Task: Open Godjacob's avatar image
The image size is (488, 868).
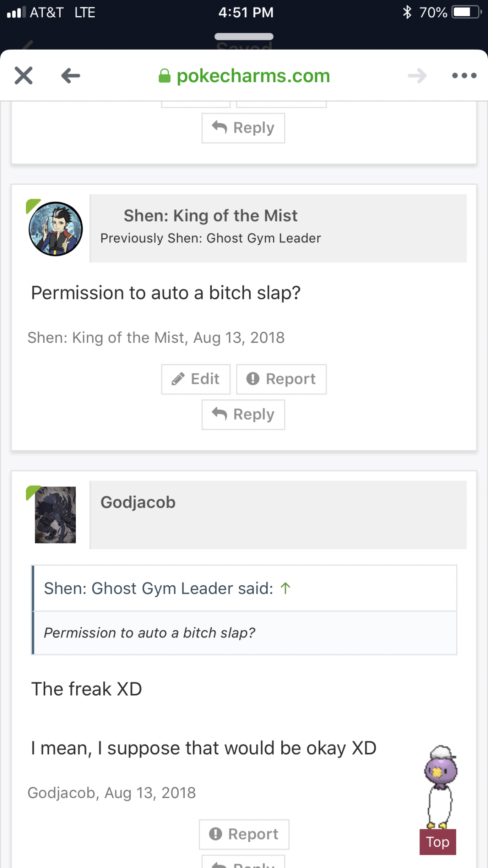Action: point(55,515)
